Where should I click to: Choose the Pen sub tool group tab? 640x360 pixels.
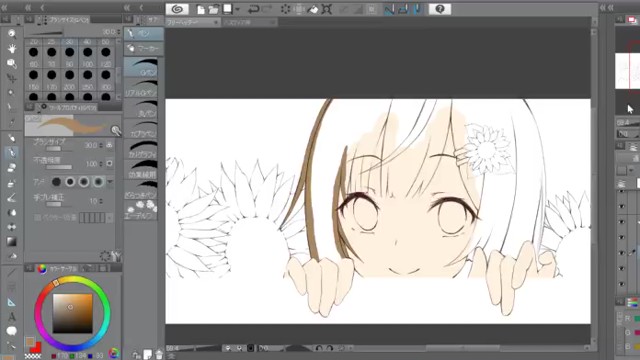coord(143,33)
